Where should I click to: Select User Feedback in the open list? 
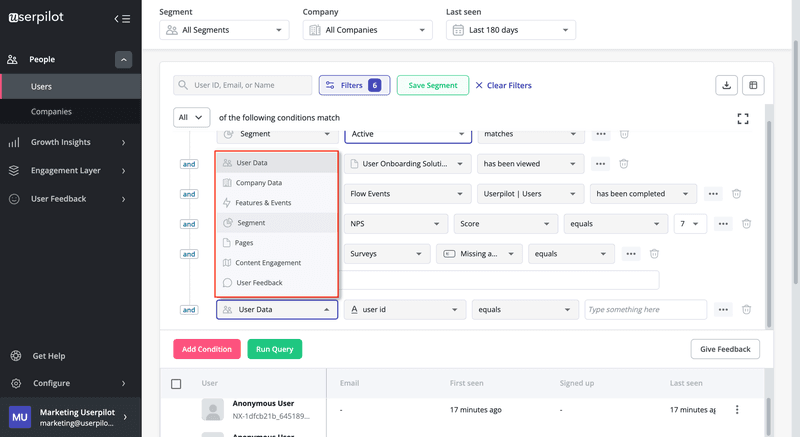(x=277, y=282)
